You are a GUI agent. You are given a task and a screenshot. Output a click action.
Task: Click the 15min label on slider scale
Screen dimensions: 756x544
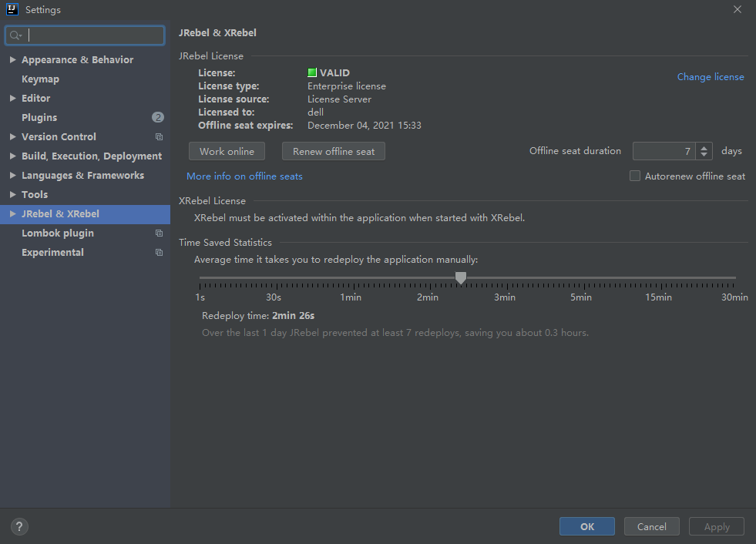(x=659, y=297)
